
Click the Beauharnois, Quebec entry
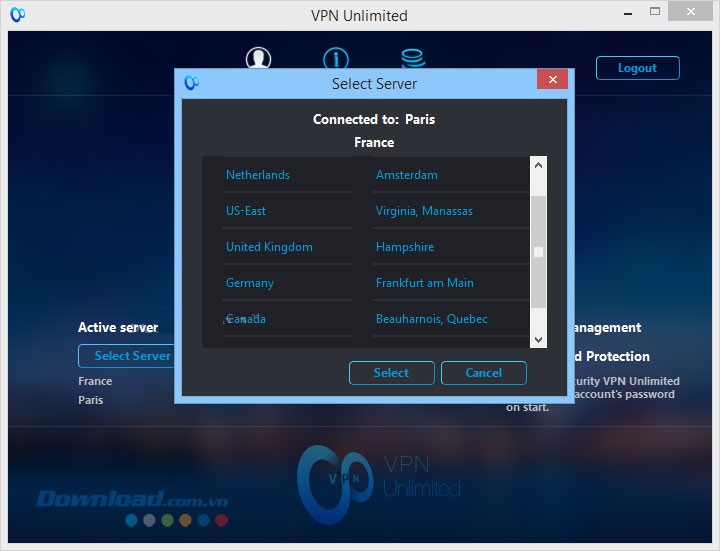click(x=432, y=319)
